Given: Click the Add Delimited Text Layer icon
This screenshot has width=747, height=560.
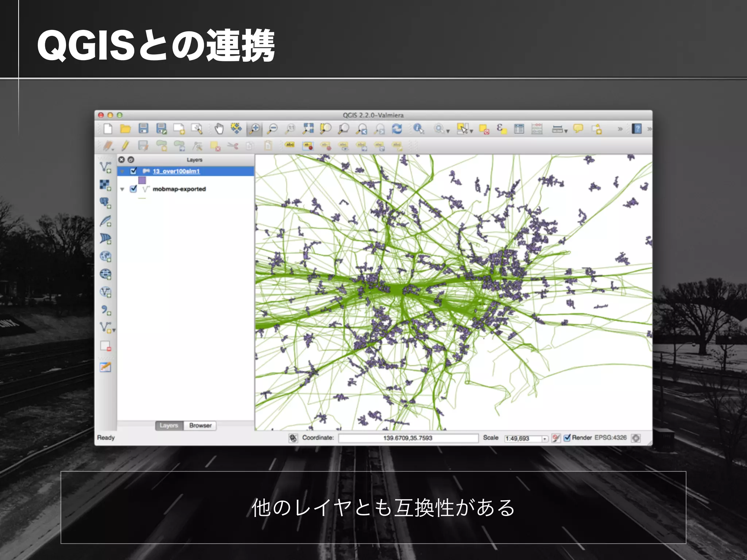Looking at the screenshot, I should click(x=105, y=310).
